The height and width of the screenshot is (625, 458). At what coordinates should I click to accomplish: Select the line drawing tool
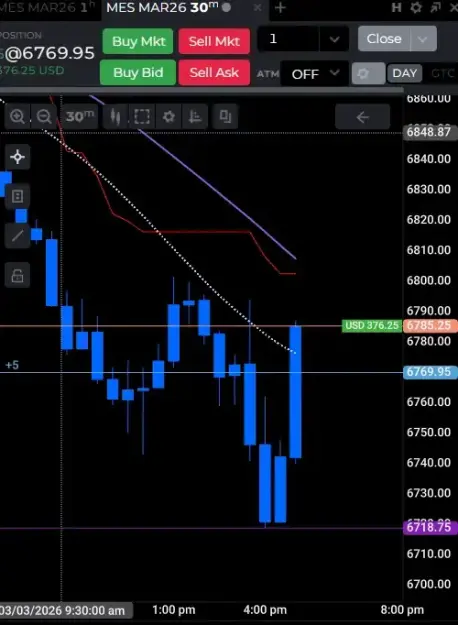point(17,236)
